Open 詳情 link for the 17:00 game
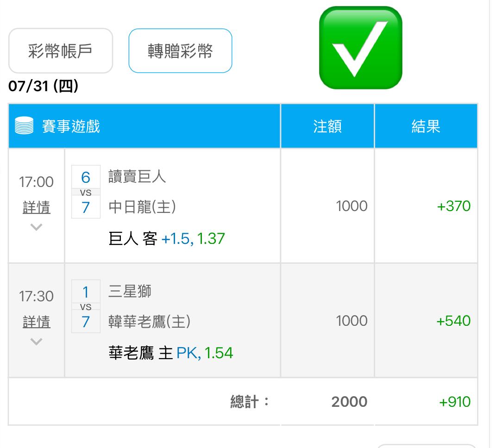This screenshot has width=496, height=448. pos(37,207)
